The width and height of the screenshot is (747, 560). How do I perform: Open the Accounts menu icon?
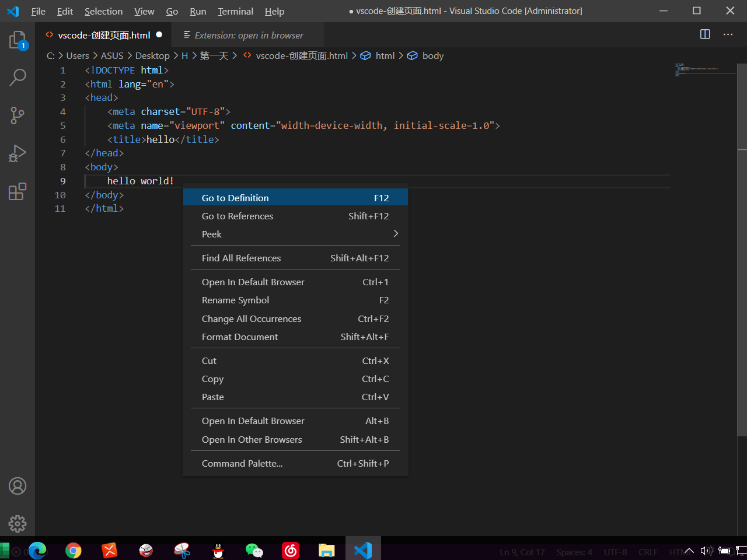pos(18,486)
